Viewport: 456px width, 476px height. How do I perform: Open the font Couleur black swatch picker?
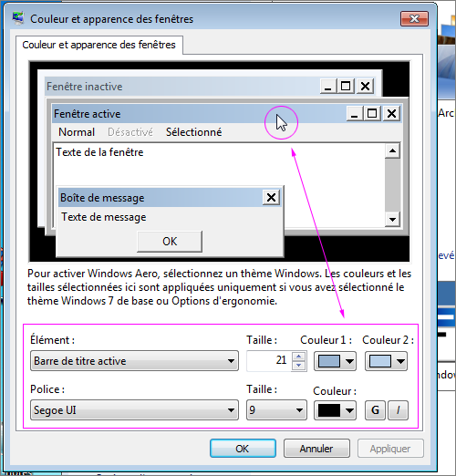[335, 410]
